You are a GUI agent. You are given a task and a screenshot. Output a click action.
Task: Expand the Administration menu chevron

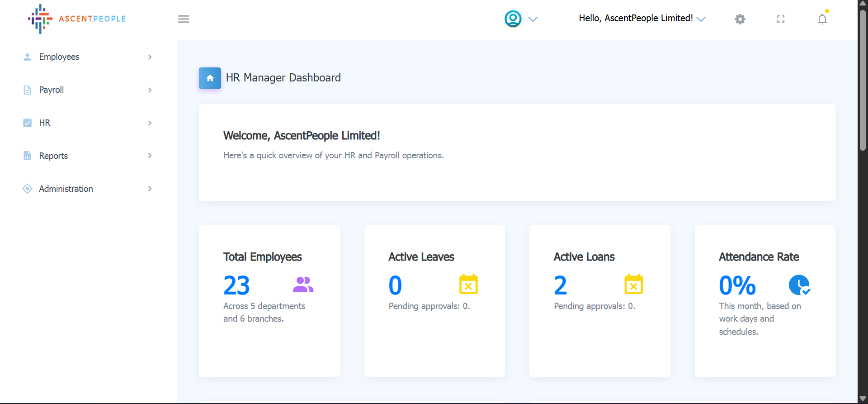tap(150, 189)
